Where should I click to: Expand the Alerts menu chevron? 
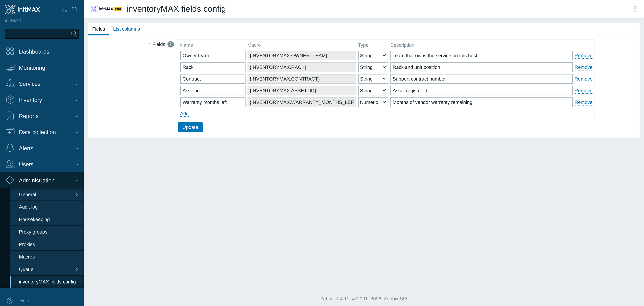pos(77,149)
